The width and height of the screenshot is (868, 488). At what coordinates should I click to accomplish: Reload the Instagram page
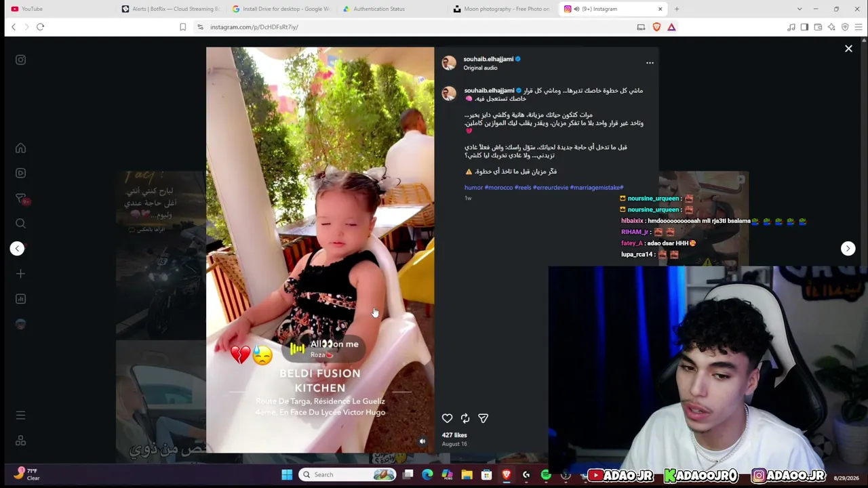[x=40, y=27]
